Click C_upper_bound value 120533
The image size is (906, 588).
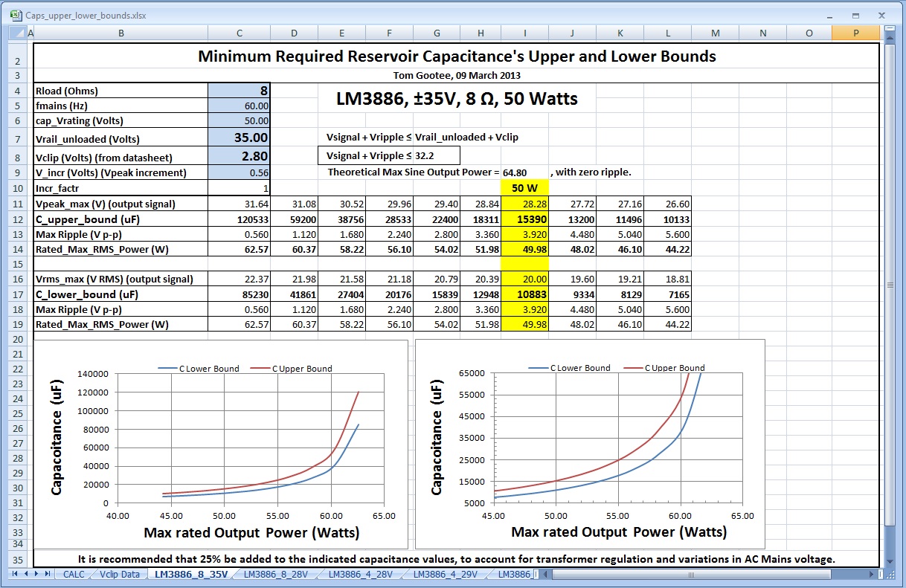[239, 219]
